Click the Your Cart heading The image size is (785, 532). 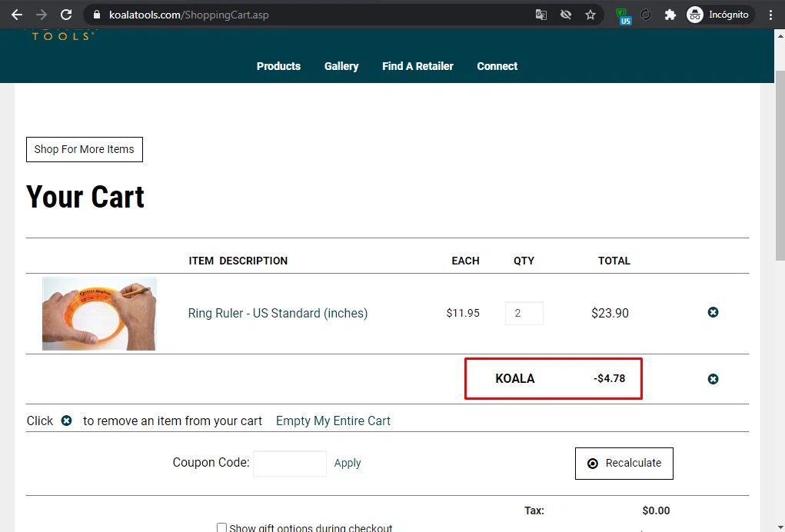coord(85,197)
